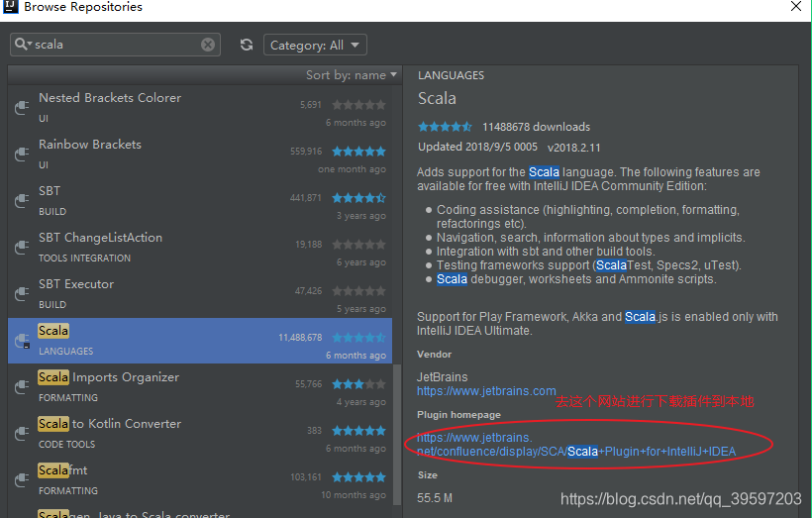Image resolution: width=812 pixels, height=518 pixels.
Task: Select the Scalafmt formatting plugin
Action: [x=200, y=480]
